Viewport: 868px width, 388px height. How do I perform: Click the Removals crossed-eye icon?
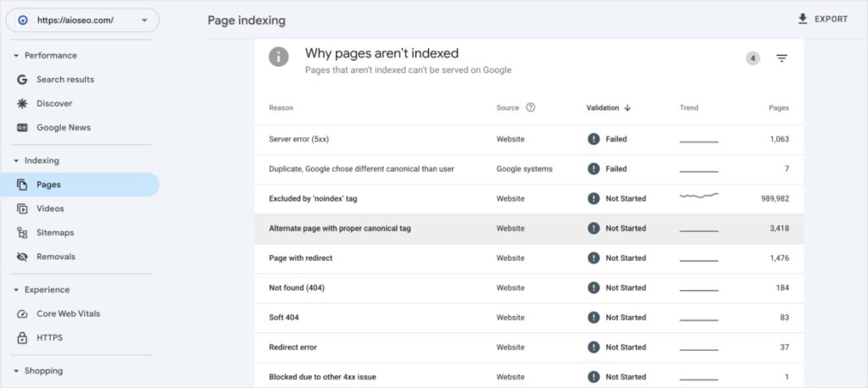[x=22, y=257]
